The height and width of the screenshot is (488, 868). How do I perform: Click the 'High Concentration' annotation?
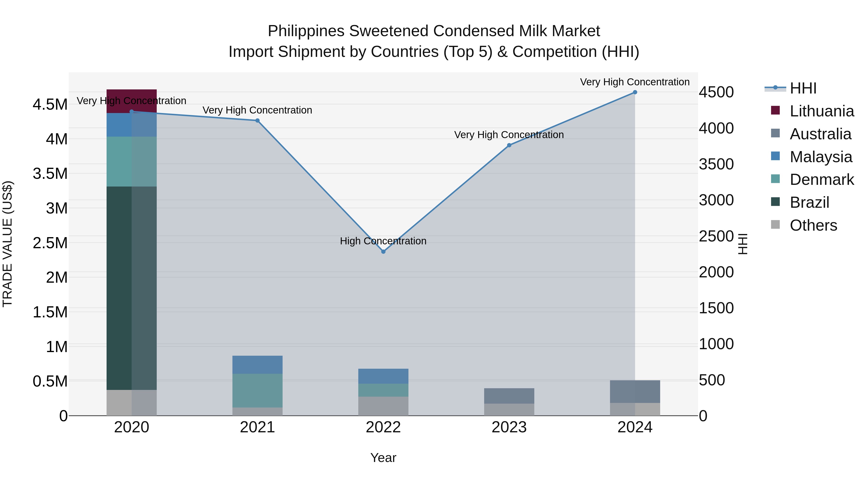[x=383, y=241]
